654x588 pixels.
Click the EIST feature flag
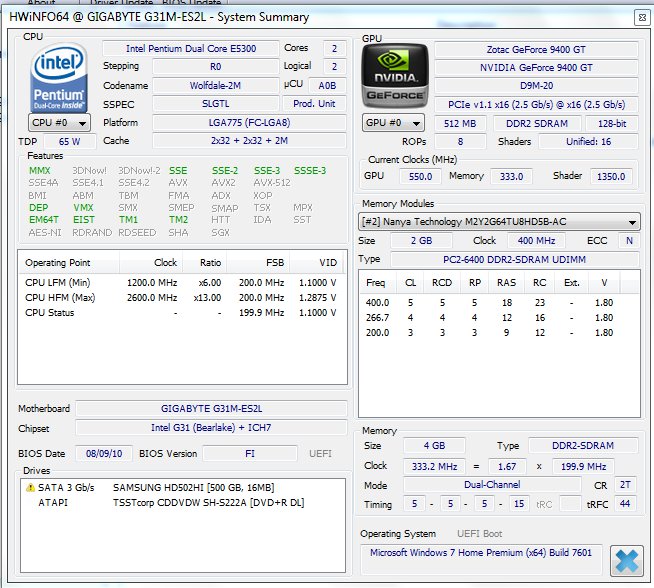84,219
